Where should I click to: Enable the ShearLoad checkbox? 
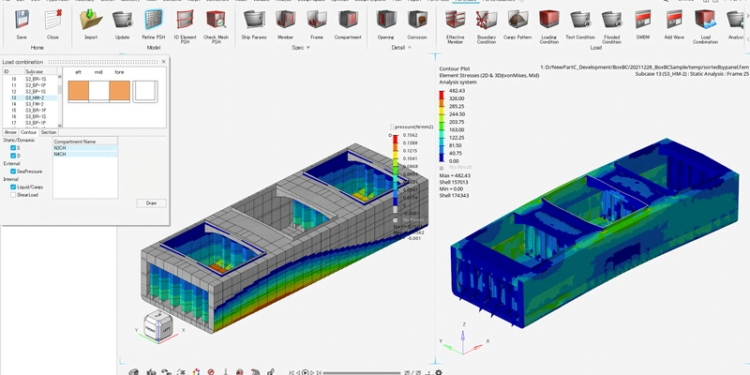click(x=13, y=195)
